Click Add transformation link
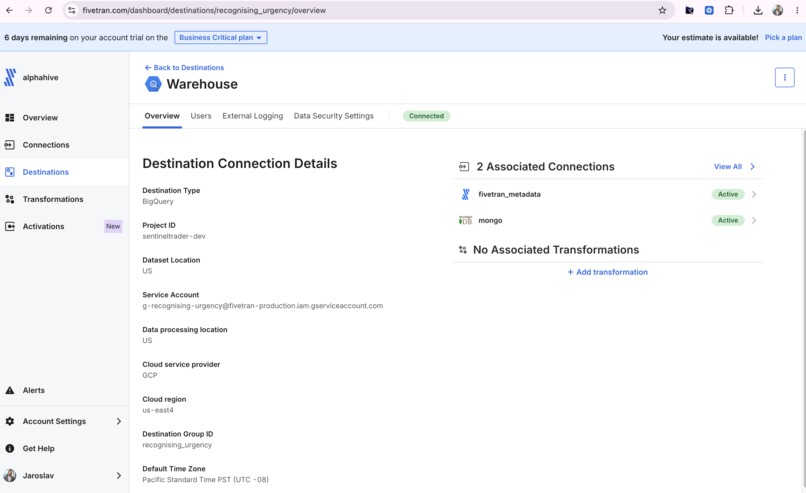 [608, 272]
